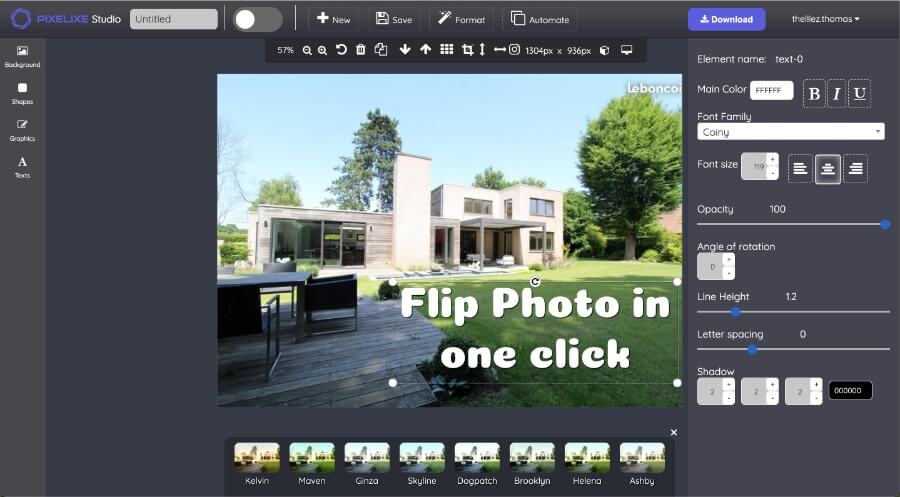900x497 pixels.
Task: Increase font size with plus stepper
Action: coord(772,159)
